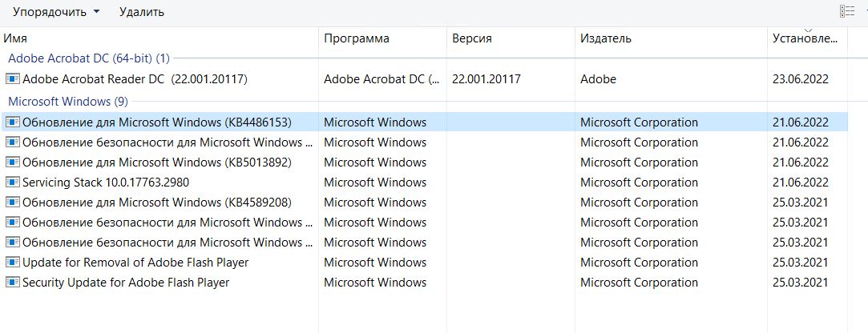Click the icon next to the KB5013892 update
This screenshot has height=333, width=868.
point(13,162)
